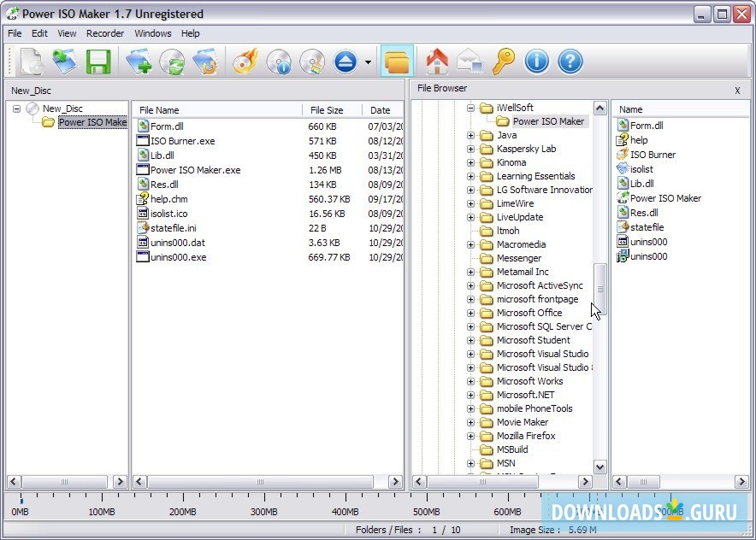Sort disc files by File Name column
This screenshot has height=540, width=756.
coord(217,110)
